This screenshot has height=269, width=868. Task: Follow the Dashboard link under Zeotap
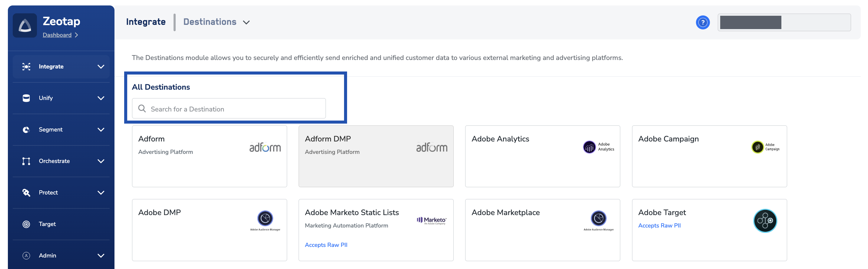(57, 35)
